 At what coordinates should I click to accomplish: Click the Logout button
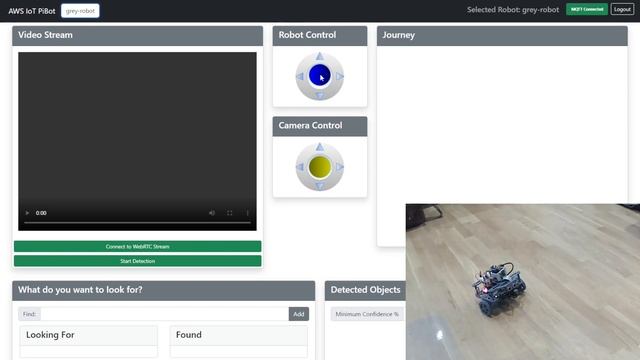coord(622,9)
